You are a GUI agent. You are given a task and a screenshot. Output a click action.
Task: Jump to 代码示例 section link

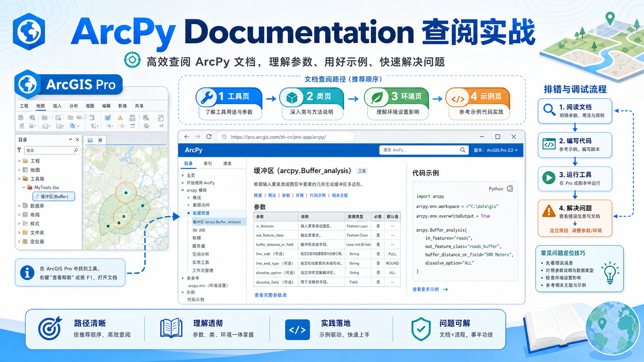point(318,195)
